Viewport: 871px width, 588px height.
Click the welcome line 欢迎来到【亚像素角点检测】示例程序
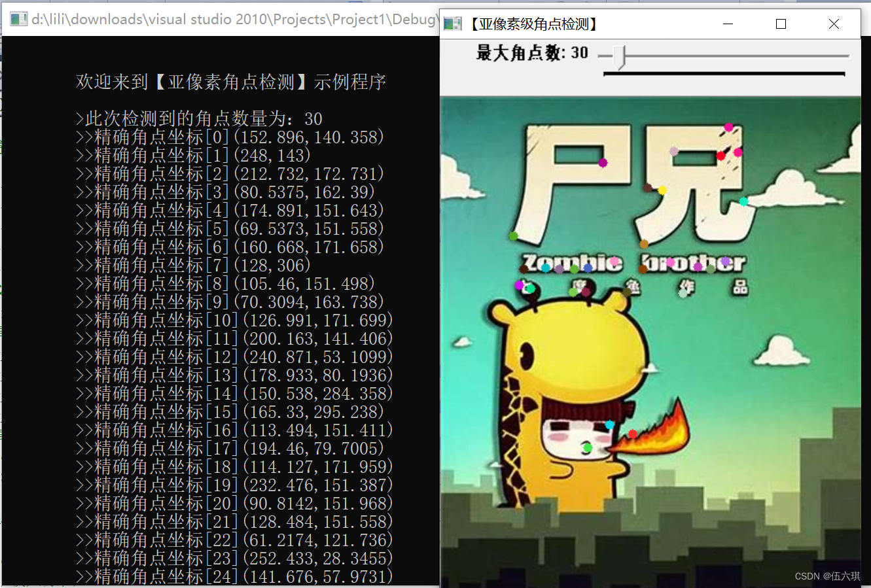coord(231,82)
